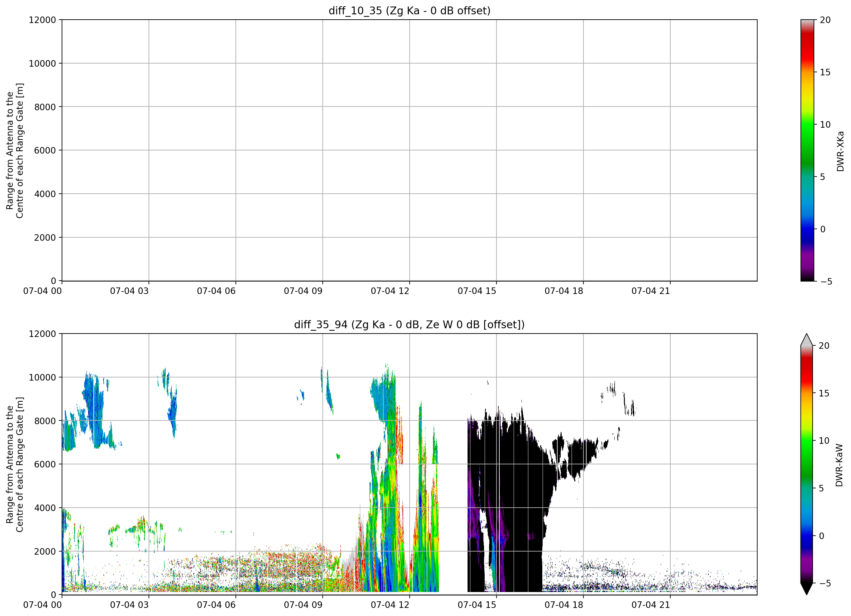This screenshot has height=616, width=851.
Task: Click '07-04 12' tick under diff_10_35 plot
Action: pyautogui.click(x=390, y=291)
